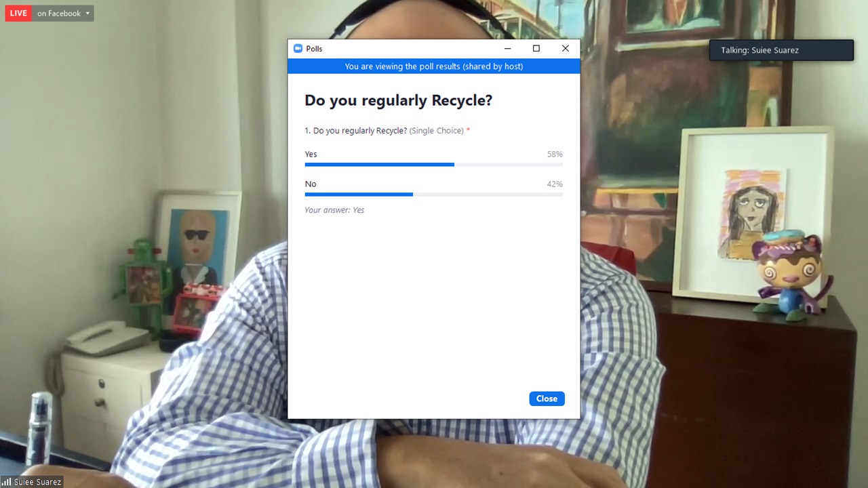This screenshot has width=868, height=488.
Task: Click the Suiee Suarez name tag
Action: [x=38, y=482]
